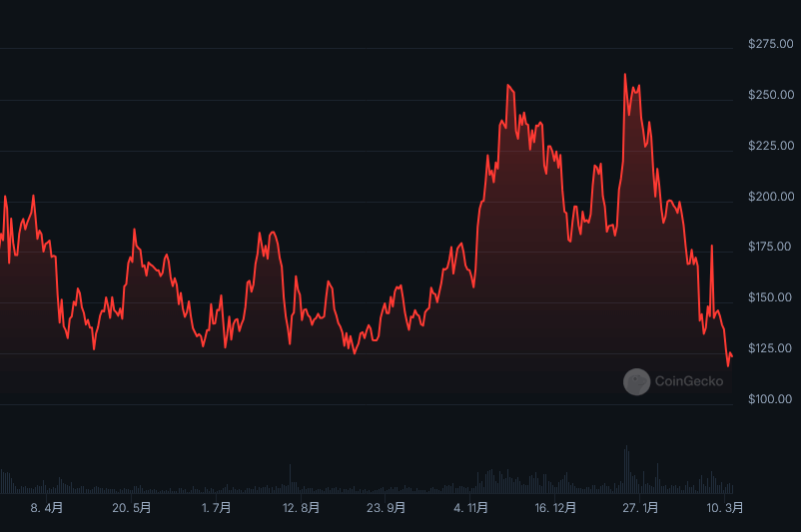801x532 pixels.
Task: Click the $150.00 price level label
Action: (770, 297)
